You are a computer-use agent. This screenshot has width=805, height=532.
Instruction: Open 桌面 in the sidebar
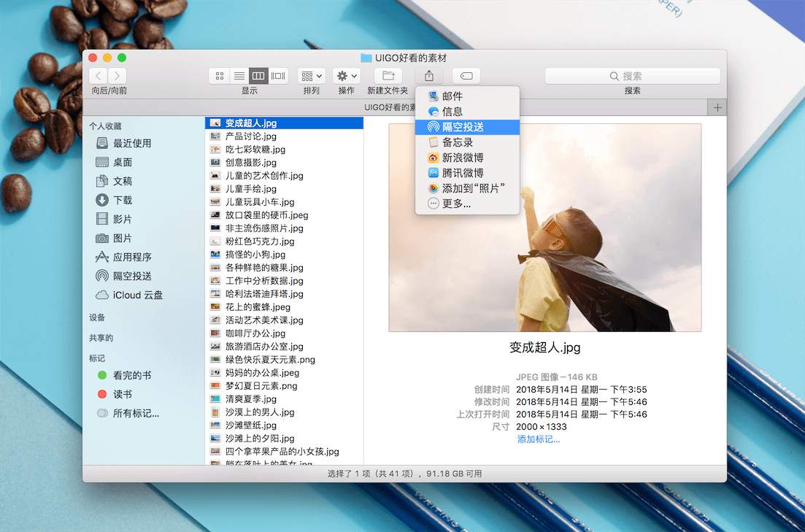[x=114, y=162]
